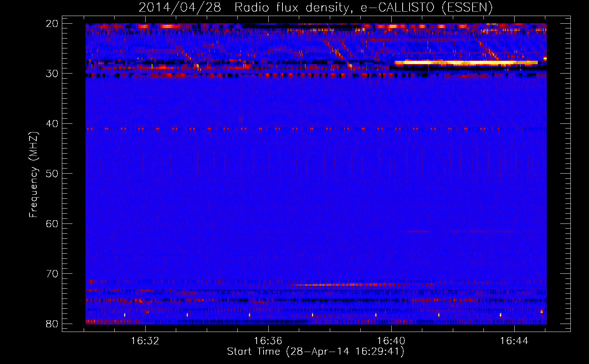Click the 16:44 time tick label

514,341
